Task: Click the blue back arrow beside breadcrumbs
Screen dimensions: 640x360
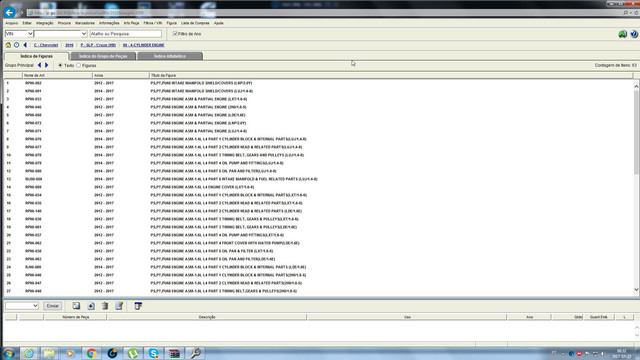Action: click(25, 45)
